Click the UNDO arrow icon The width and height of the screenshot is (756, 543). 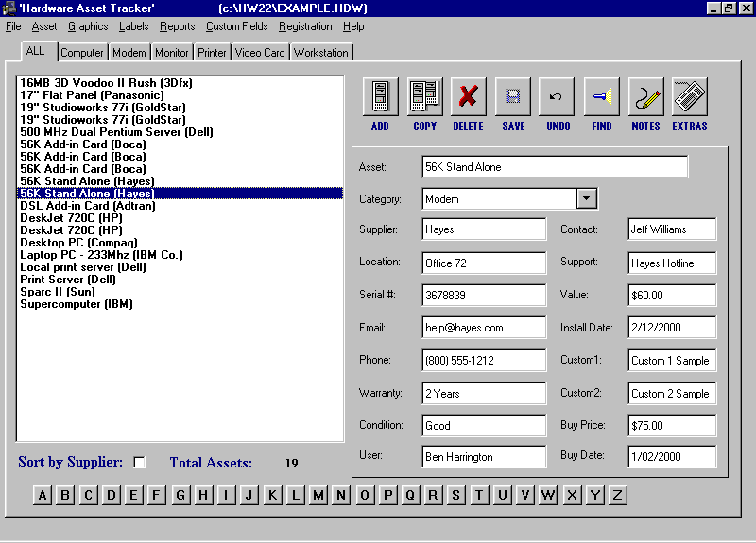click(x=557, y=96)
